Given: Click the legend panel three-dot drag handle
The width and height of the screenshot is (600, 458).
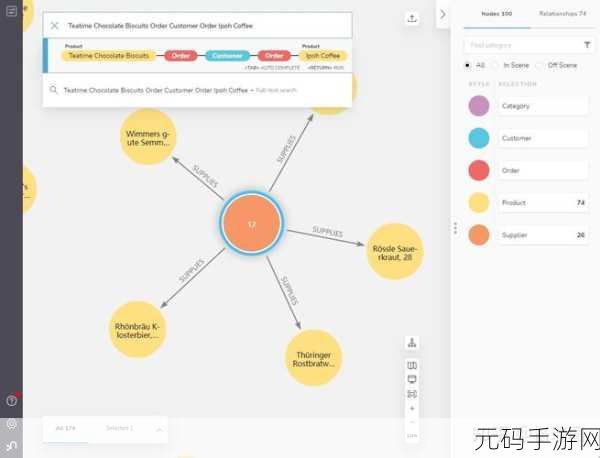Looking at the screenshot, I should click(455, 228).
